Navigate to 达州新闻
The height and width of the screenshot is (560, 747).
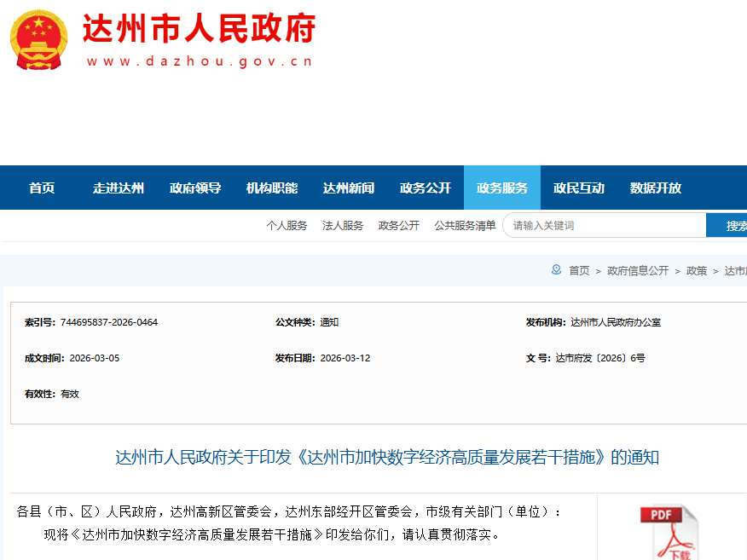pos(349,188)
